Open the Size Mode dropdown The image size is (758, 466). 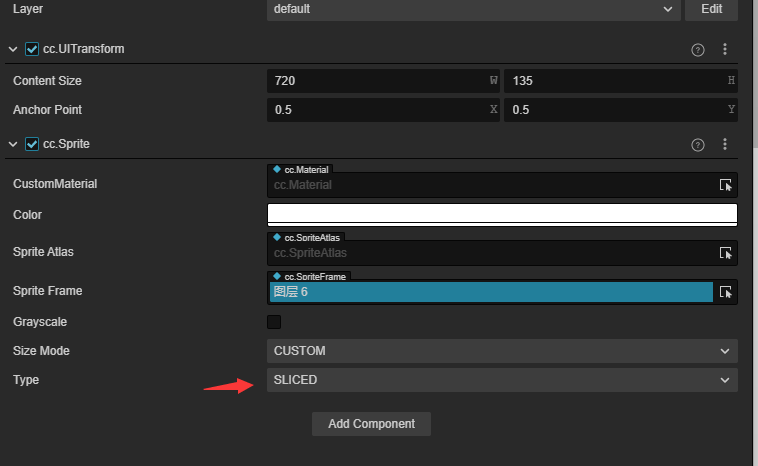pos(502,351)
